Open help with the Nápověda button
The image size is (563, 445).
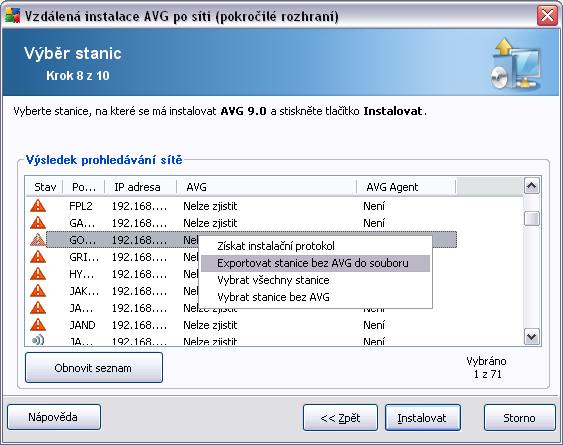(54, 417)
